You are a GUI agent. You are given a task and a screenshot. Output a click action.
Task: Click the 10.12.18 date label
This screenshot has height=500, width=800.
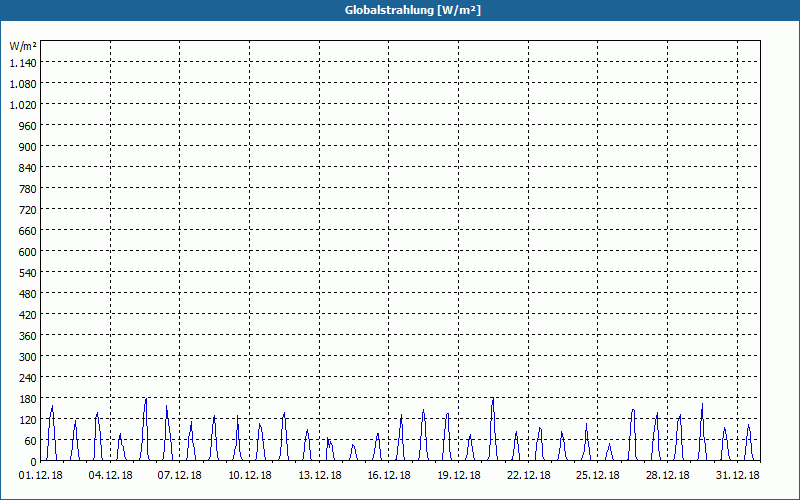coord(249,476)
